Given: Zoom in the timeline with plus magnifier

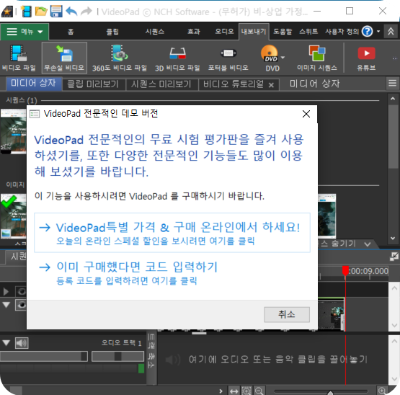Looking at the screenshot, I should [382, 391].
